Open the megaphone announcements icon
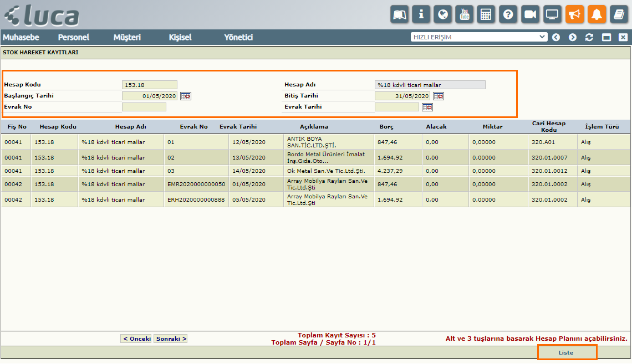632x364 pixels. 574,14
